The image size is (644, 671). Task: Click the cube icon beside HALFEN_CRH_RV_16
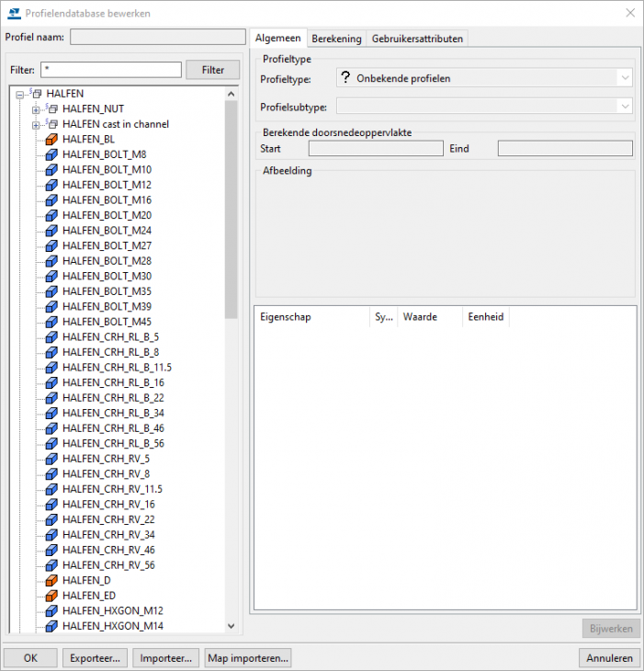pos(51,505)
